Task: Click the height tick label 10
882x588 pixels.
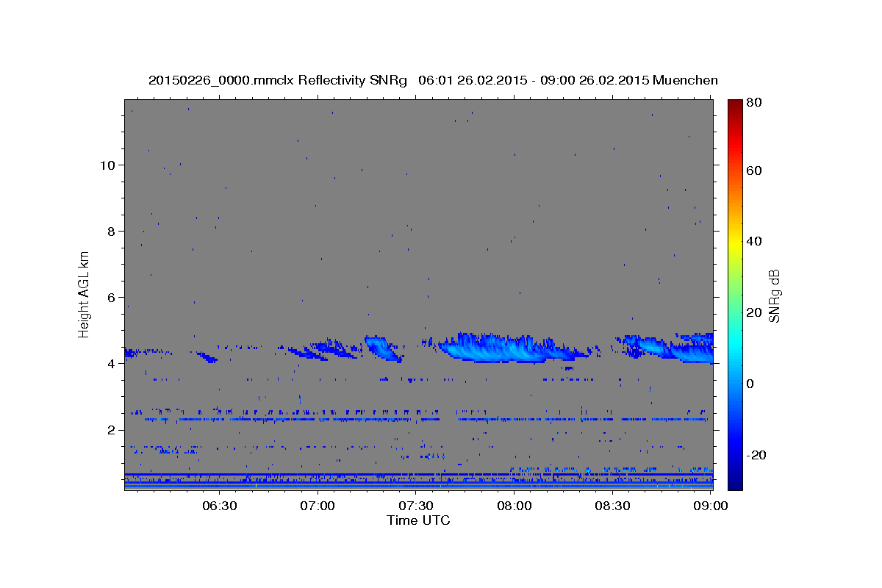Action: 107,165
